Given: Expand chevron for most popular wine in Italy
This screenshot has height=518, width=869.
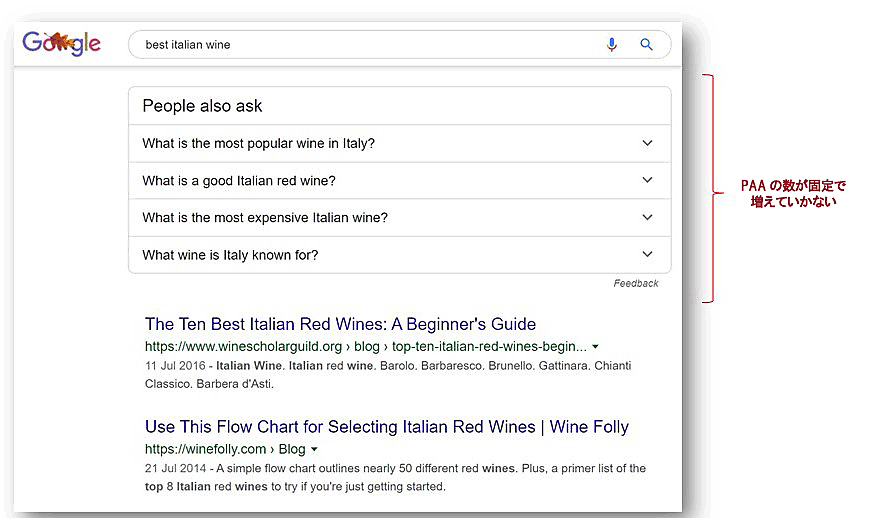Looking at the screenshot, I should pyautogui.click(x=647, y=143).
